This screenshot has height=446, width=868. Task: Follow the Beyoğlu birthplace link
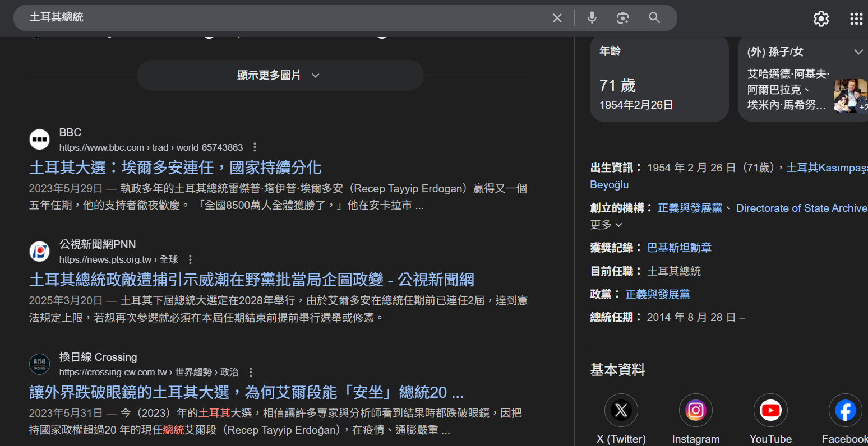point(610,185)
